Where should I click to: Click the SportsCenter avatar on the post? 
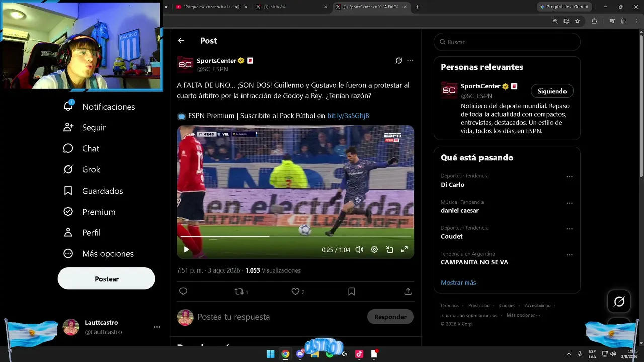(185, 65)
